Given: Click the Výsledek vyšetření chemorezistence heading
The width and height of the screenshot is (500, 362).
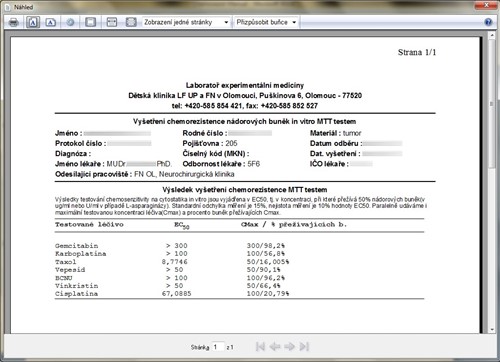Looking at the screenshot, I should point(245,190).
